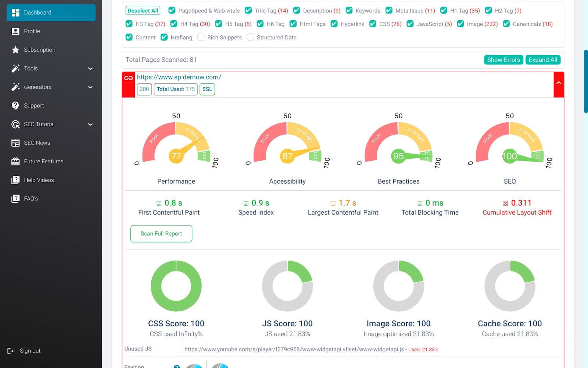Click the Scan Full Report button
The width and height of the screenshot is (588, 368).
point(161,234)
